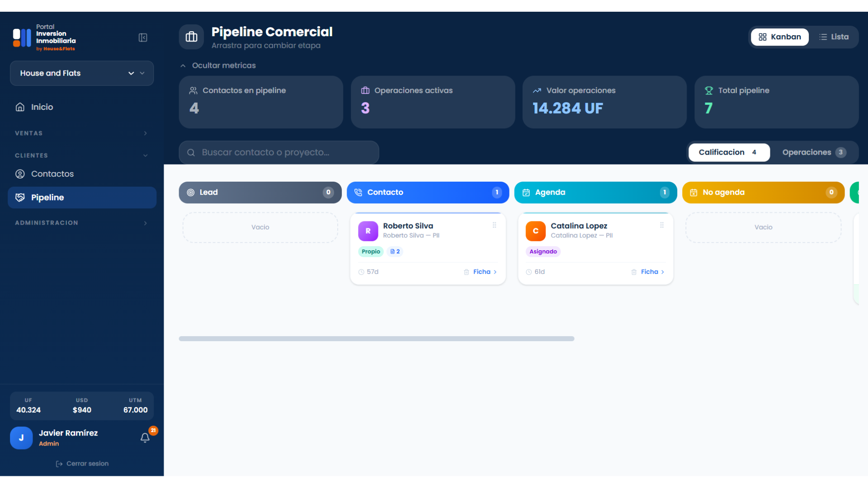Switch to Kanban view

779,37
